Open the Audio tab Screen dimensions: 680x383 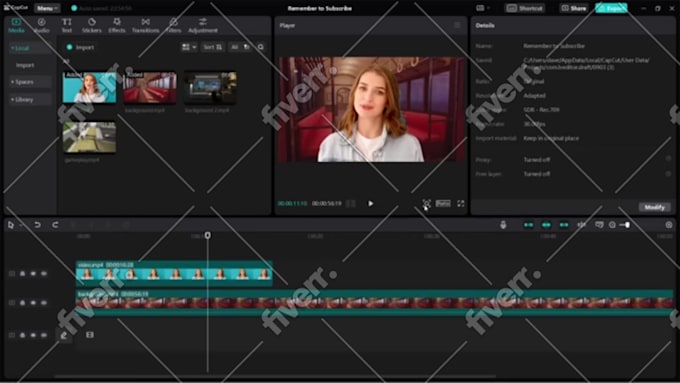(x=42, y=25)
